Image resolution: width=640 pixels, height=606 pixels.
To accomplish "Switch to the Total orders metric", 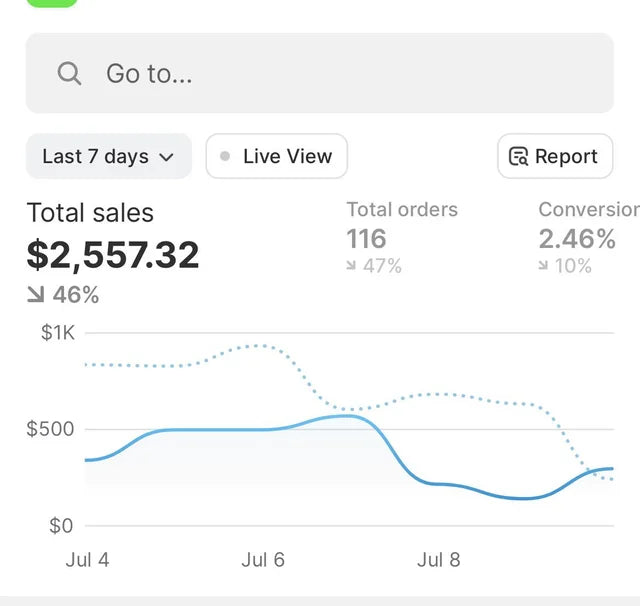I will pos(402,210).
